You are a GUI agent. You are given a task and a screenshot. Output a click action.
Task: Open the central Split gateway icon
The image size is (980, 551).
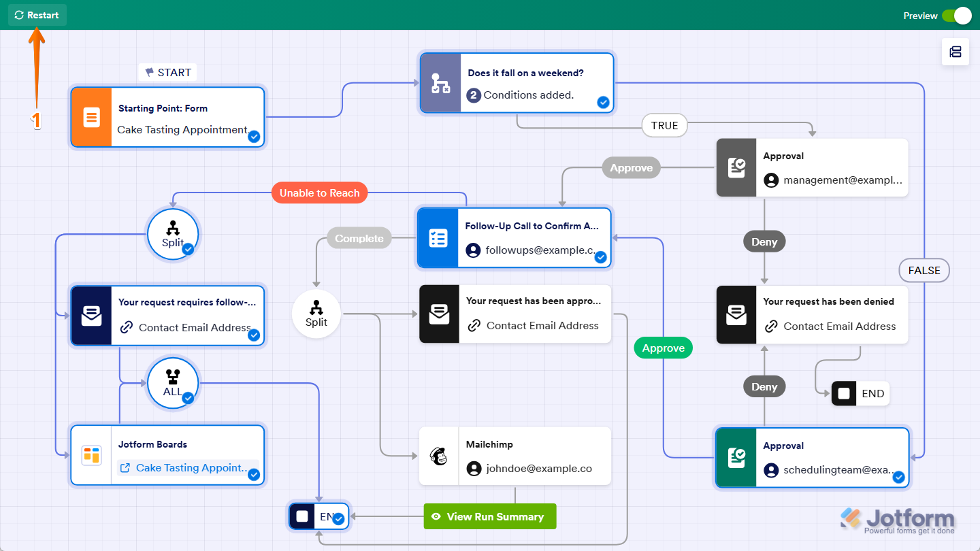coord(316,313)
